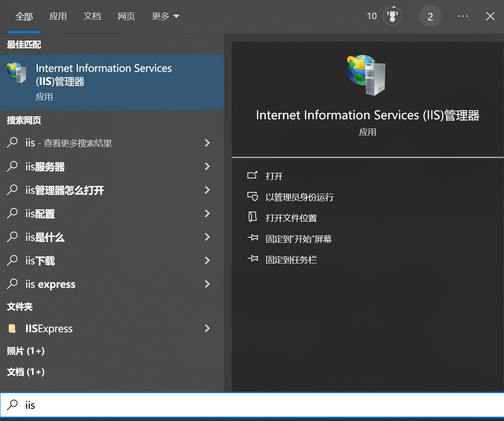This screenshot has width=504, height=421.
Task: Expand the 'iis服务器' chevron
Action: click(207, 166)
